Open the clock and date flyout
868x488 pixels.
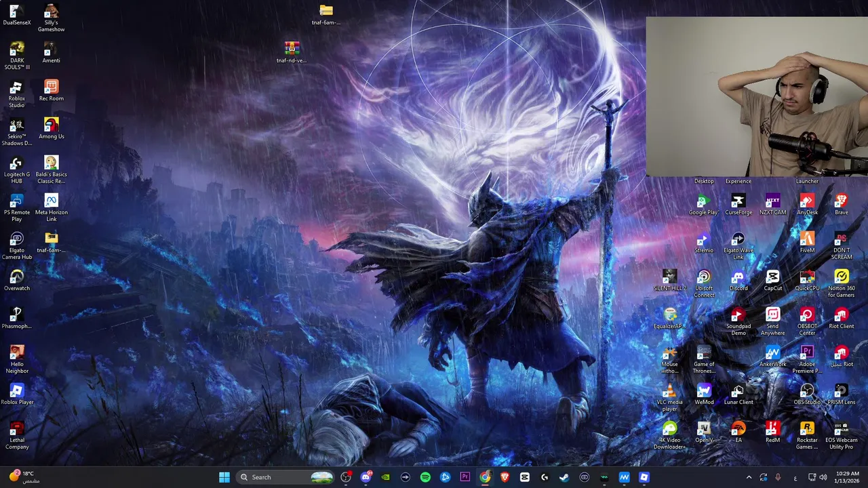[x=848, y=477]
